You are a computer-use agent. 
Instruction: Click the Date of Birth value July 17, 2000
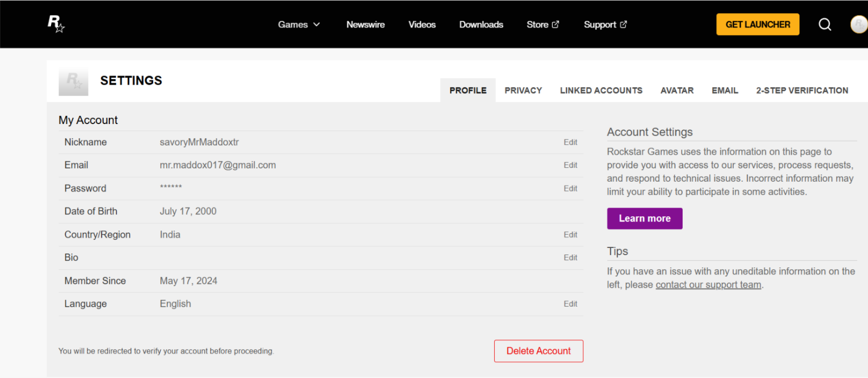coord(188,211)
